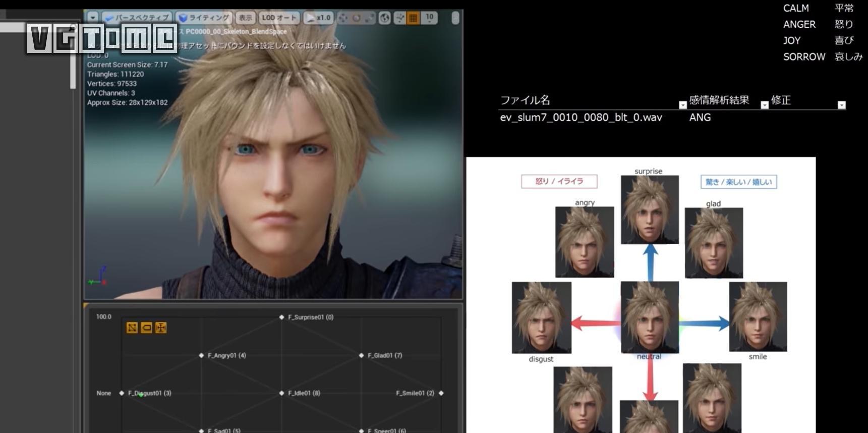Screen dimensions: 868x433
Task: Click the x1.0 playback speed button
Action: click(x=318, y=18)
